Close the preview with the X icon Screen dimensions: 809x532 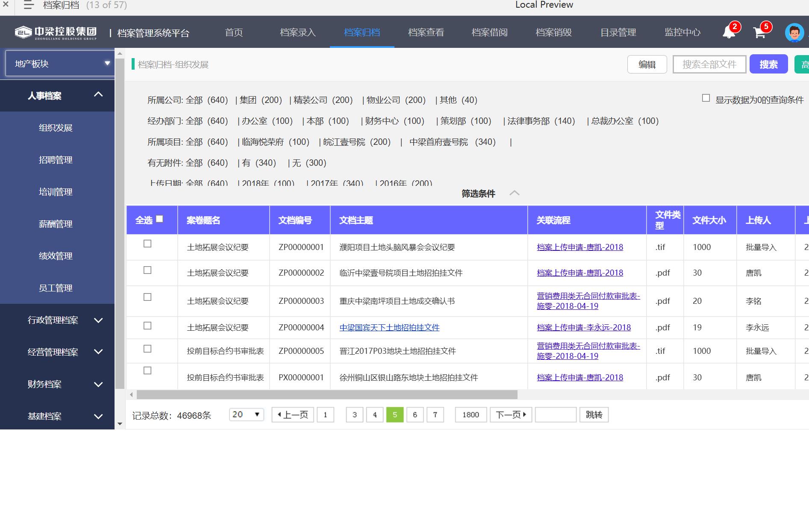[6, 5]
